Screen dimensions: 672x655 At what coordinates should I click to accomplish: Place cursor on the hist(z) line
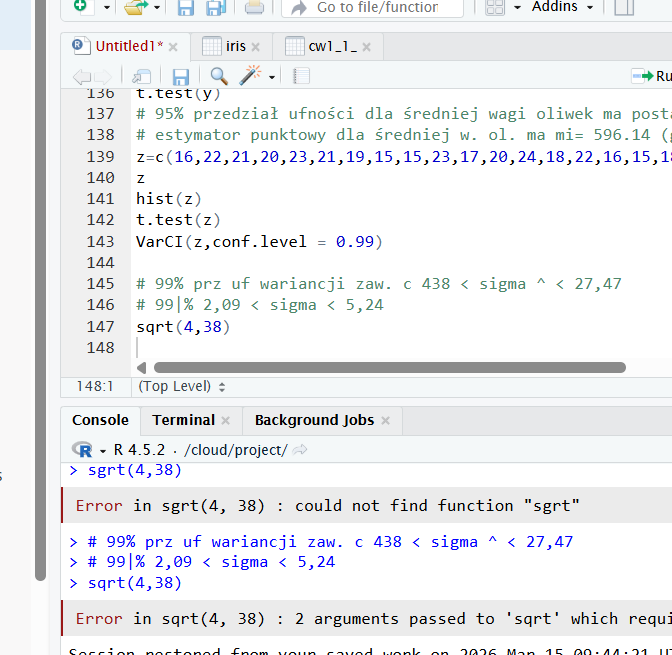click(x=168, y=199)
